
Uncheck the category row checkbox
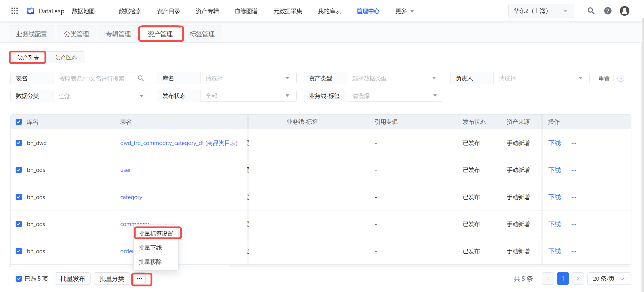coord(19,197)
